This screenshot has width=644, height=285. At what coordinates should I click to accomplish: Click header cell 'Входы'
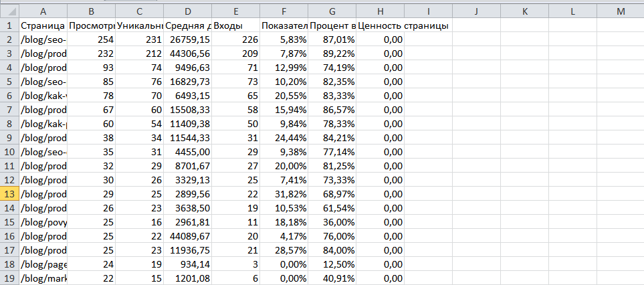[236, 25]
